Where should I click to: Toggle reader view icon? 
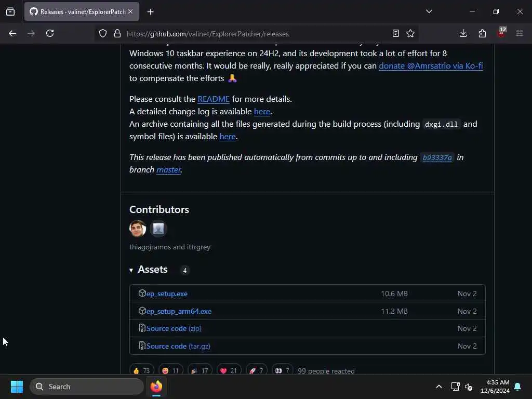pos(395,33)
